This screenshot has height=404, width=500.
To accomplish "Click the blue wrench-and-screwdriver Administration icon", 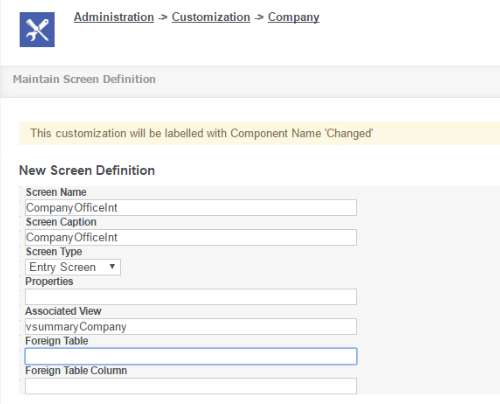I will click(x=37, y=30).
